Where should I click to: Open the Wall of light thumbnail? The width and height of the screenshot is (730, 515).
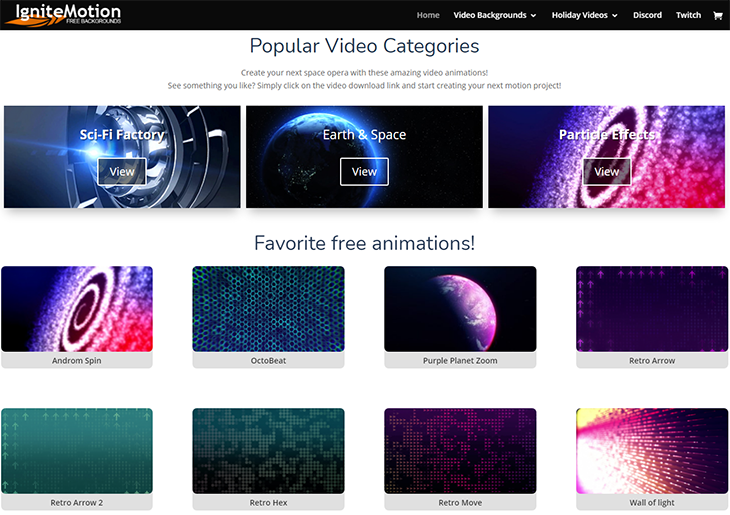click(x=652, y=451)
